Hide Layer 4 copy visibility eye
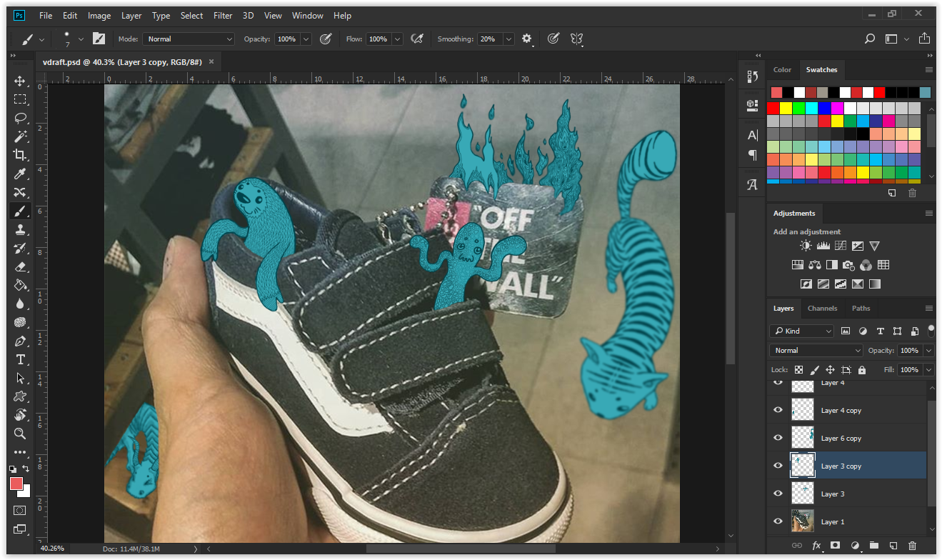The width and height of the screenshot is (942, 560). click(778, 410)
